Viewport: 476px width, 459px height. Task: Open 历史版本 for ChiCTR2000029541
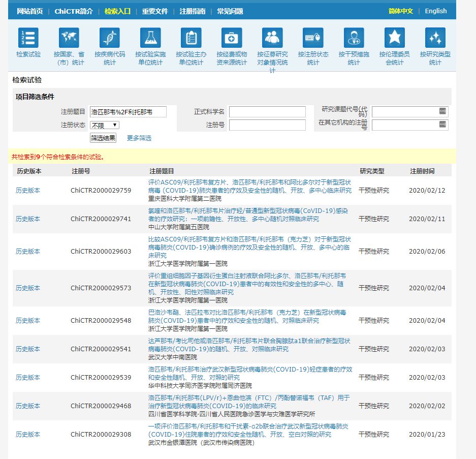coord(27,349)
